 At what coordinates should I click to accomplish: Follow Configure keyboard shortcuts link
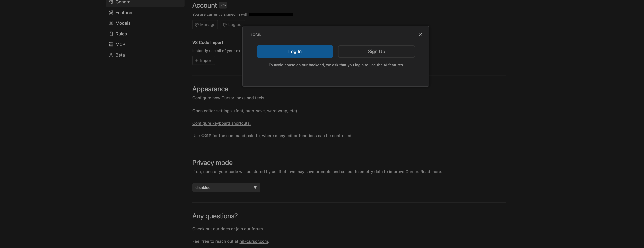point(221,123)
